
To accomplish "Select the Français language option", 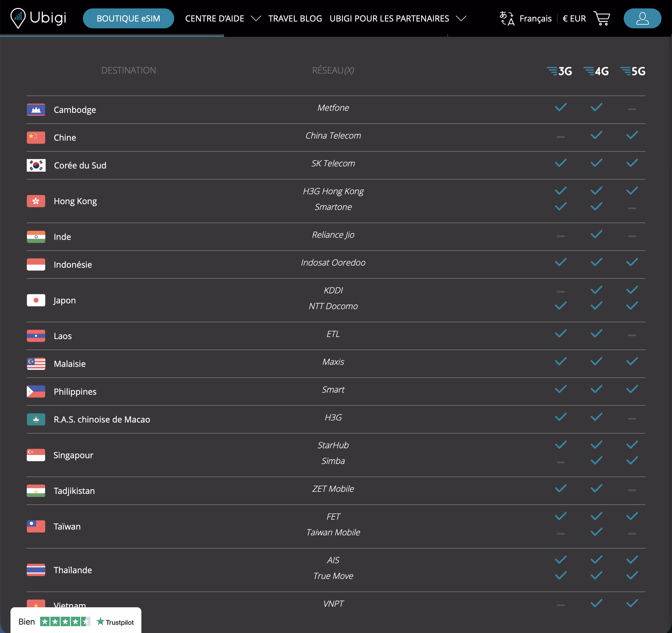I will (536, 19).
